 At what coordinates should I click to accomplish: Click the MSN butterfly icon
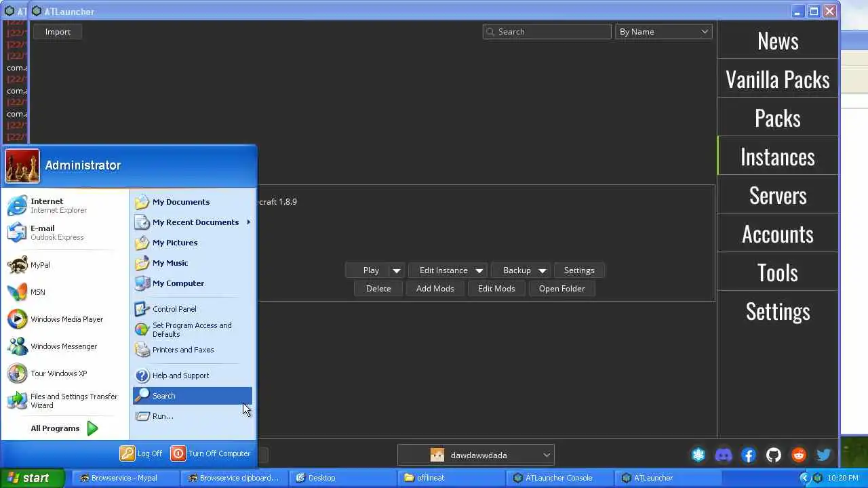[x=17, y=292]
